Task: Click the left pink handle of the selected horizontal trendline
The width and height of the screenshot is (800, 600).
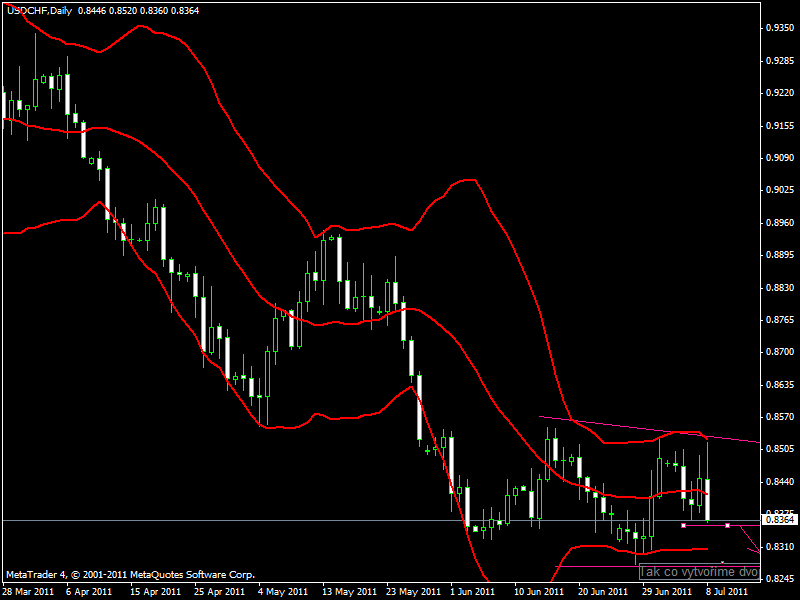Action: coord(684,525)
